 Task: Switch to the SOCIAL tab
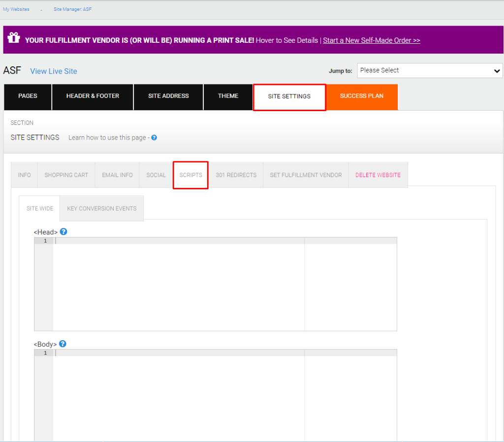click(156, 175)
